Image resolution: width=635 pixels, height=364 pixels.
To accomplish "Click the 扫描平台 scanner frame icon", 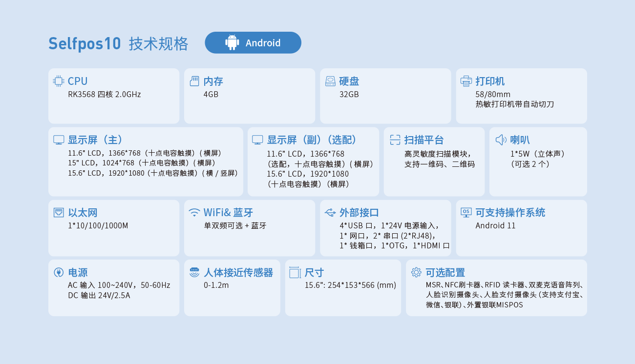I will tap(395, 140).
